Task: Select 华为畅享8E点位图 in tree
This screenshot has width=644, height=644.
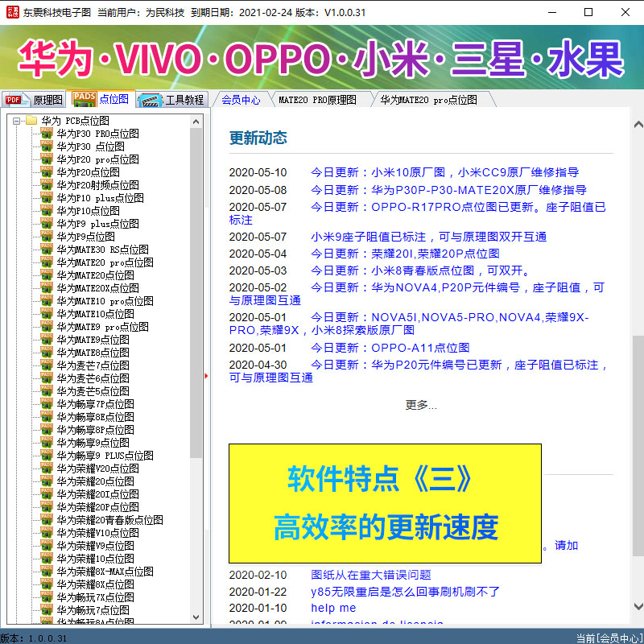Action: 95,416
